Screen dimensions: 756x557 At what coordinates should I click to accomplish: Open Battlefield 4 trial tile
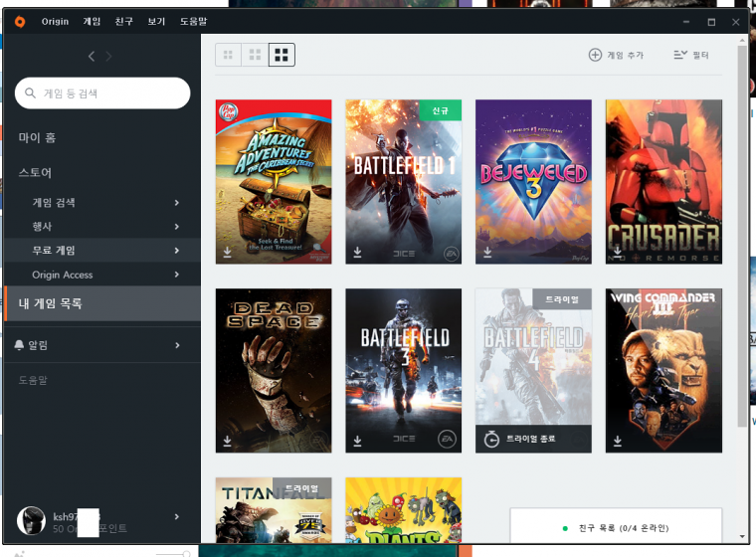tap(533, 371)
